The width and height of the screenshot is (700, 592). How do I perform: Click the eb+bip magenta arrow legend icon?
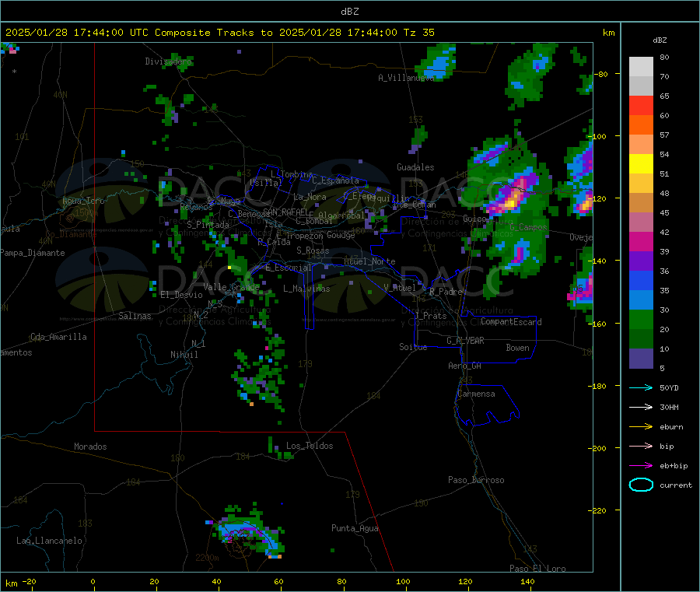pyautogui.click(x=641, y=466)
